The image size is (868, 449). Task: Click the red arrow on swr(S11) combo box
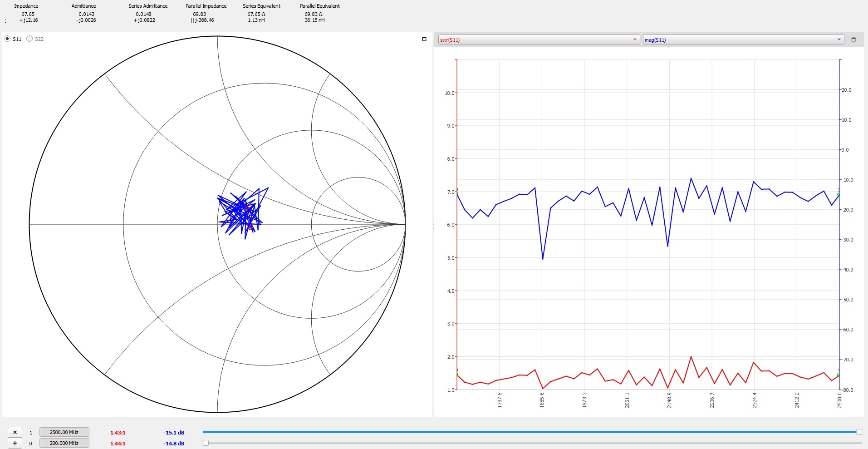pos(635,40)
